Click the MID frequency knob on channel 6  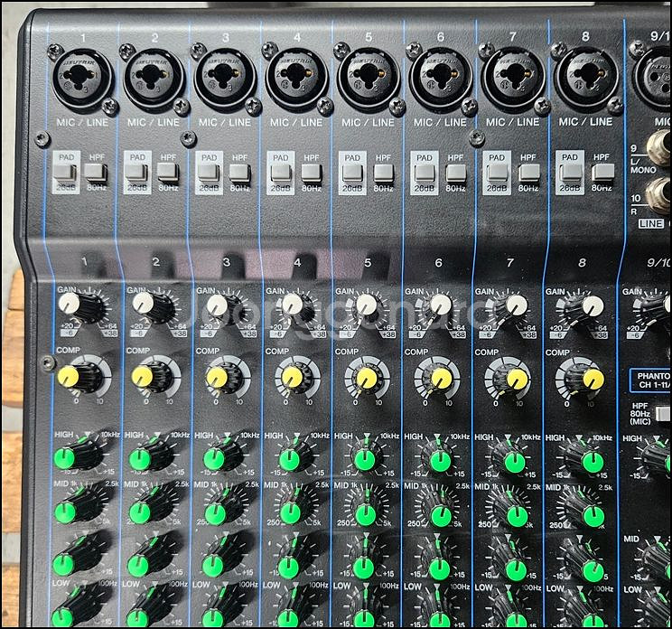pos(441,516)
